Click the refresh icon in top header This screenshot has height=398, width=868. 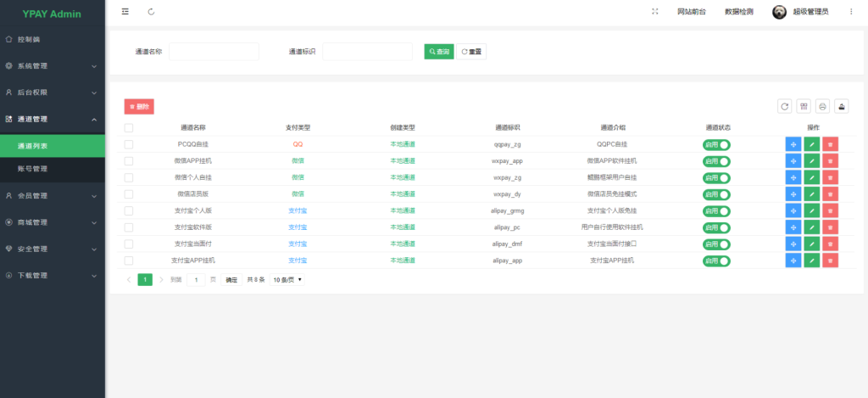151,12
